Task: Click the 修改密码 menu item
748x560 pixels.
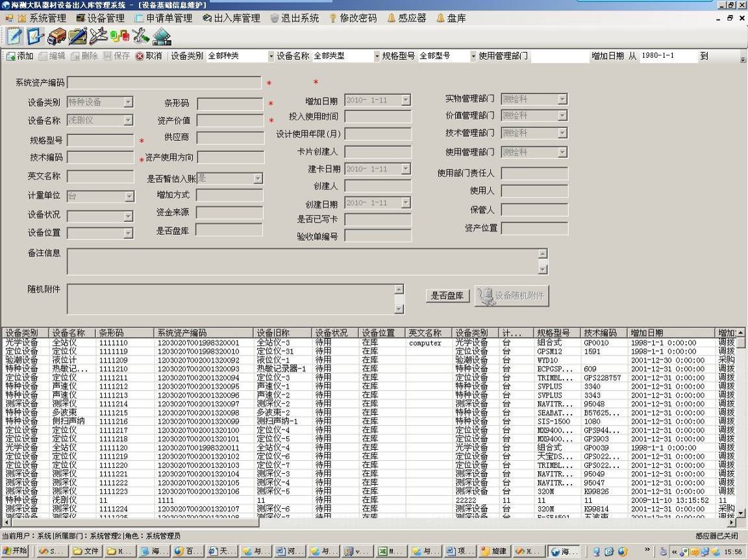Action: 353,18
